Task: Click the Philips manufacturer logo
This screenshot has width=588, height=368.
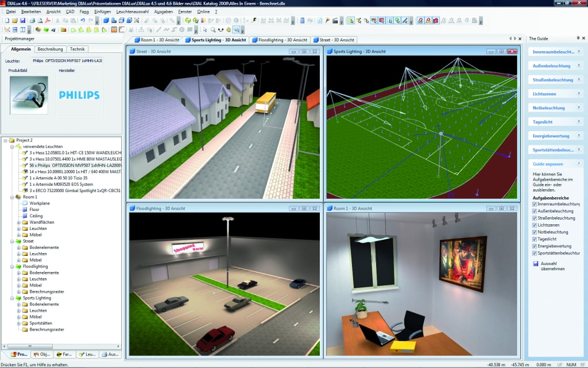Action: pyautogui.click(x=79, y=95)
